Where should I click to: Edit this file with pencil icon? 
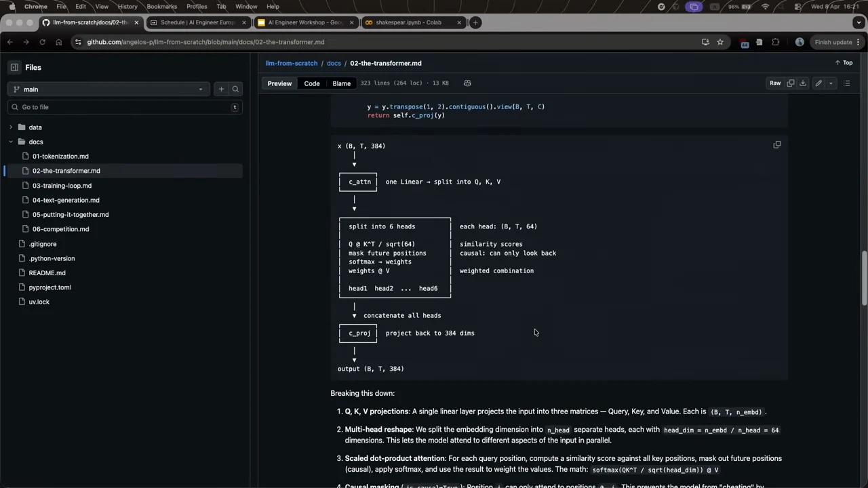point(818,83)
